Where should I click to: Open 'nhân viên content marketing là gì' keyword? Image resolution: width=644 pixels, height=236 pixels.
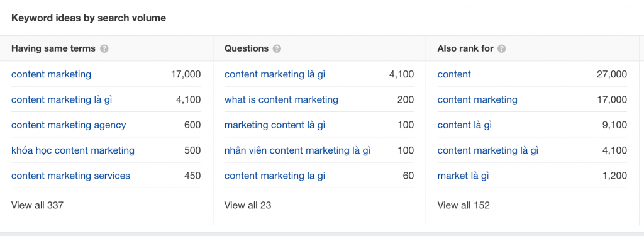[x=297, y=150]
